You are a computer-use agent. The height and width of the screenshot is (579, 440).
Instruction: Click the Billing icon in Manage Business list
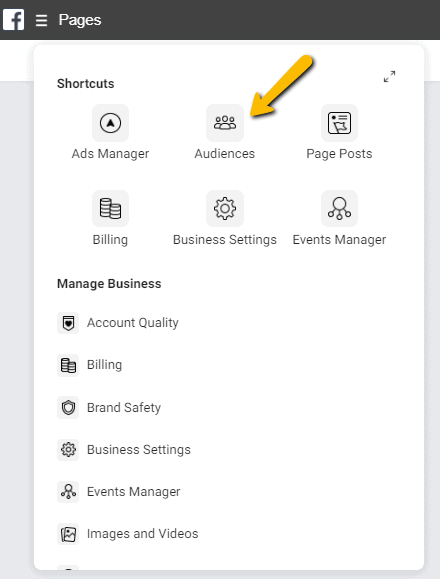point(68,365)
